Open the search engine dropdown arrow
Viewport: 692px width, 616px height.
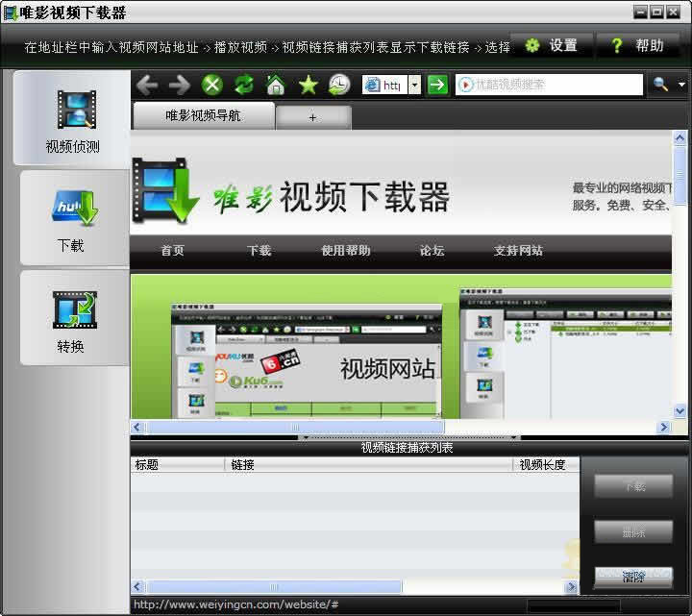(682, 85)
